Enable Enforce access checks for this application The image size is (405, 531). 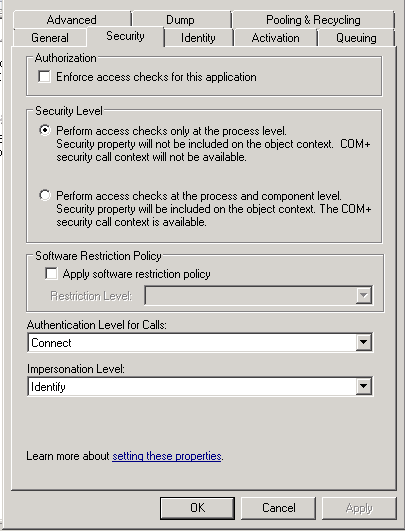point(45,77)
